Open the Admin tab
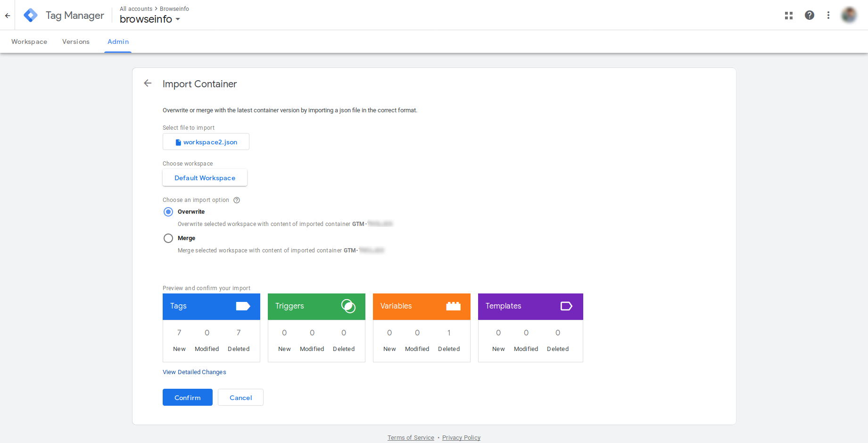 pyautogui.click(x=118, y=42)
